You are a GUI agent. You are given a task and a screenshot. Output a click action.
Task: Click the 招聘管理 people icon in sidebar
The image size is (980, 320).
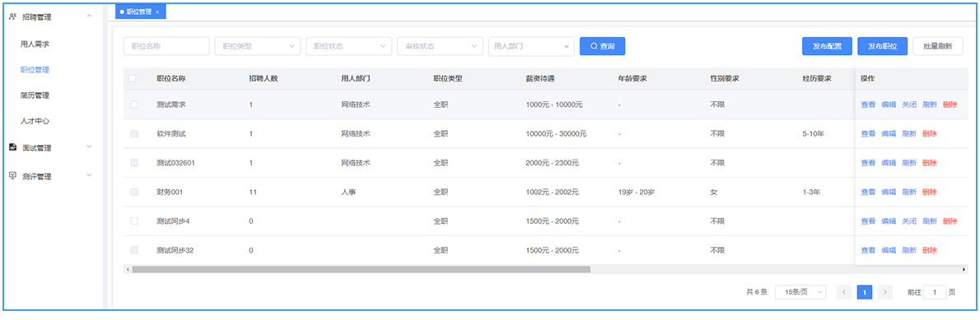click(x=12, y=16)
